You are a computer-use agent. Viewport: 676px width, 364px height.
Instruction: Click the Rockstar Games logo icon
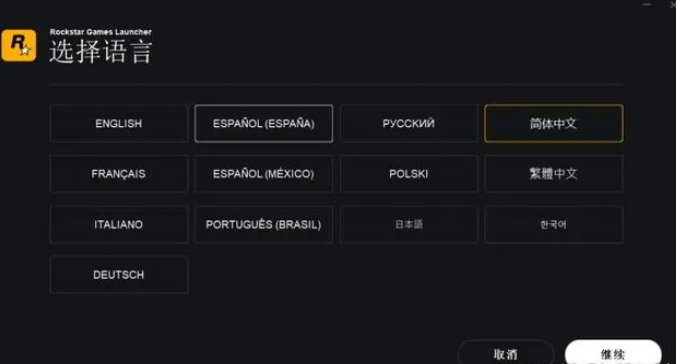click(19, 45)
